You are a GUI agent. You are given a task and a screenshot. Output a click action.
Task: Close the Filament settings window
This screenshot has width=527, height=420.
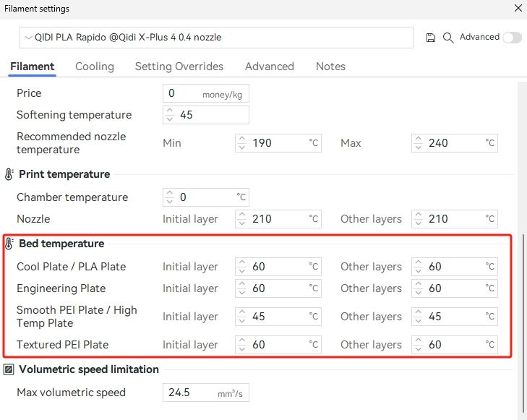click(517, 8)
